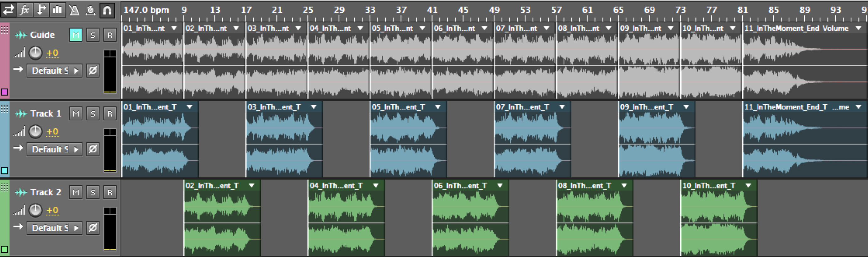Adjust the Track 2 volume knob
The height and width of the screenshot is (257, 868).
click(35, 211)
